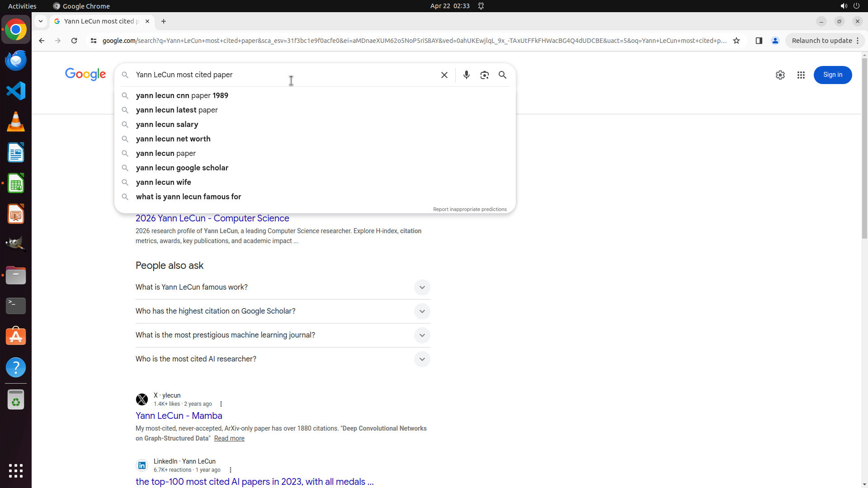
Task: Clear the search box text
Action: 444,75
